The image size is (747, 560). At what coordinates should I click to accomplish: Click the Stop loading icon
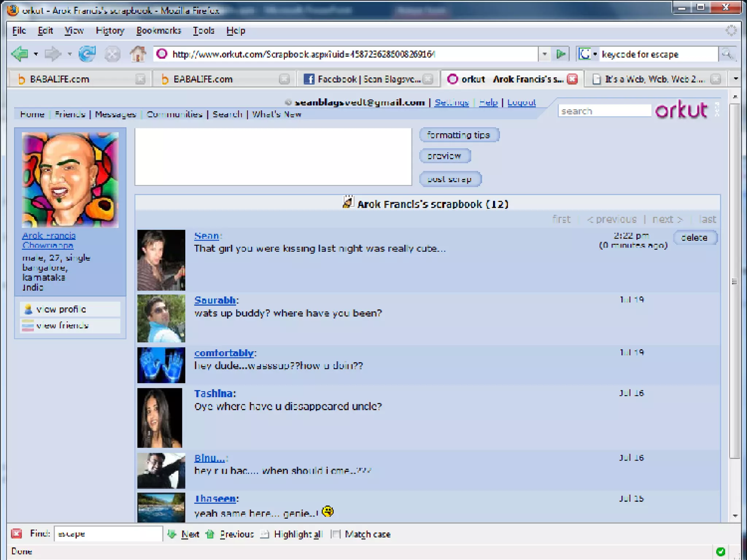[112, 54]
